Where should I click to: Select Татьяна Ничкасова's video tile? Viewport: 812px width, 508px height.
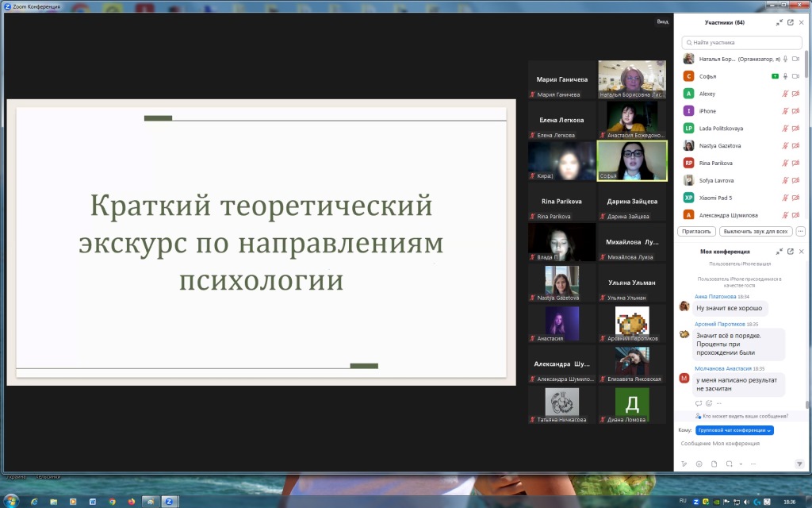click(x=562, y=405)
